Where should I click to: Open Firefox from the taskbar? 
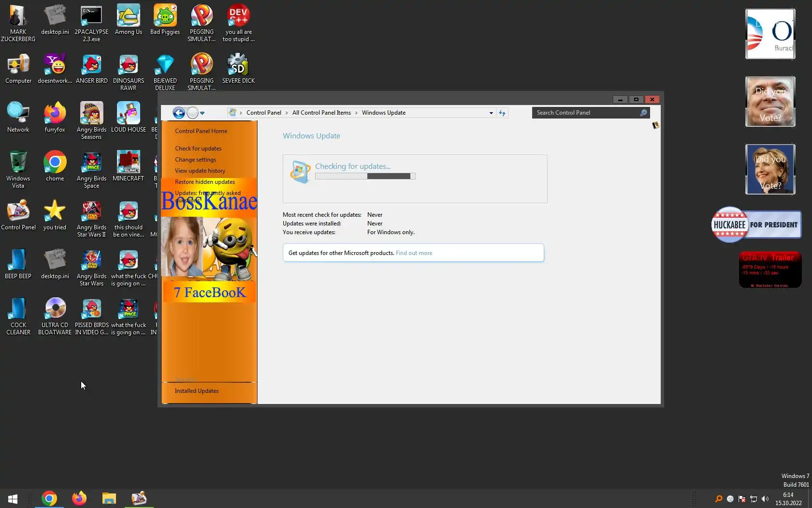pos(79,498)
